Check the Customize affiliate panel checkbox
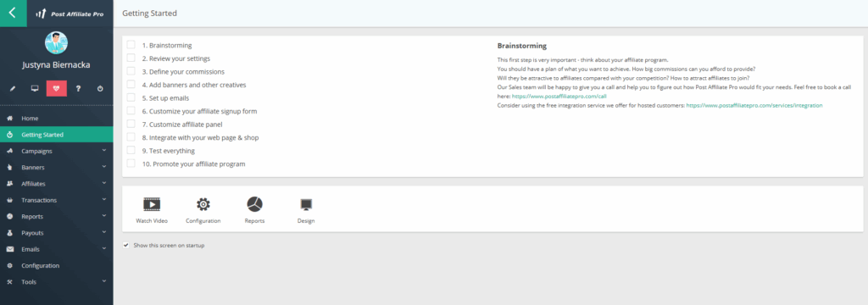 tap(131, 124)
